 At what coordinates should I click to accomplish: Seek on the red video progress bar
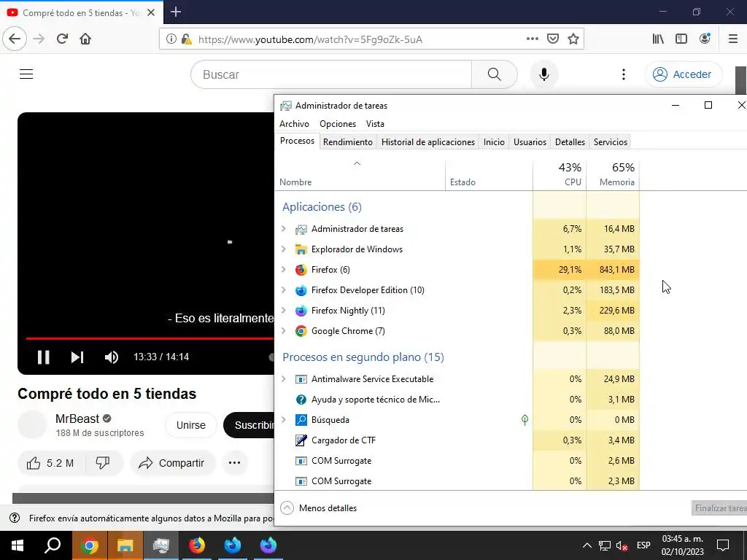(x=150, y=338)
